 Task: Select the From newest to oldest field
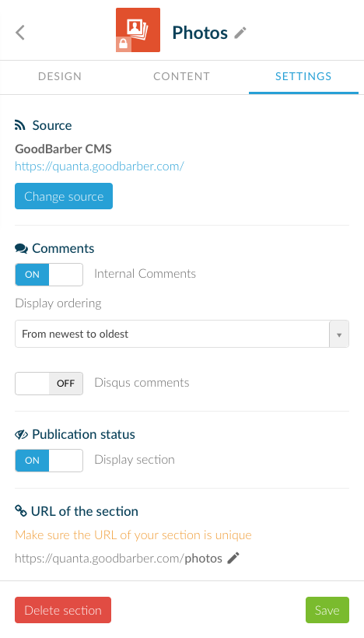[182, 334]
